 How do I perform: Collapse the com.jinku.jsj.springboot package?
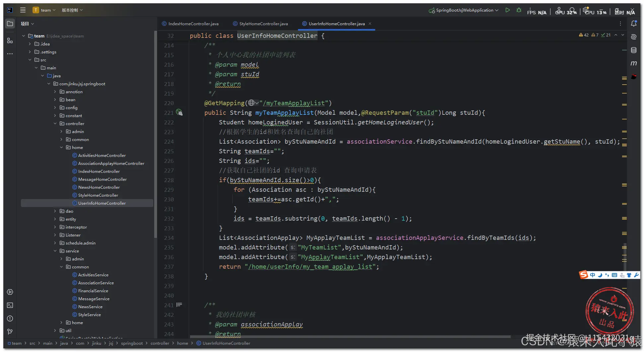[49, 84]
